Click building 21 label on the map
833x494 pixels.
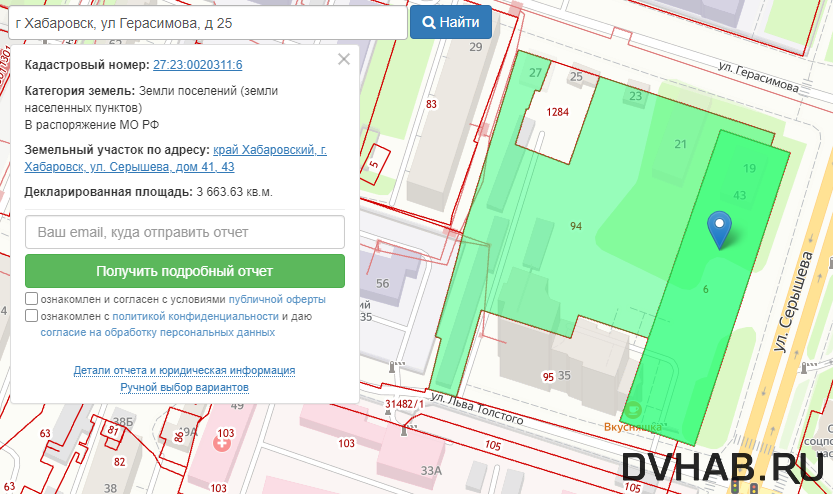point(681,144)
